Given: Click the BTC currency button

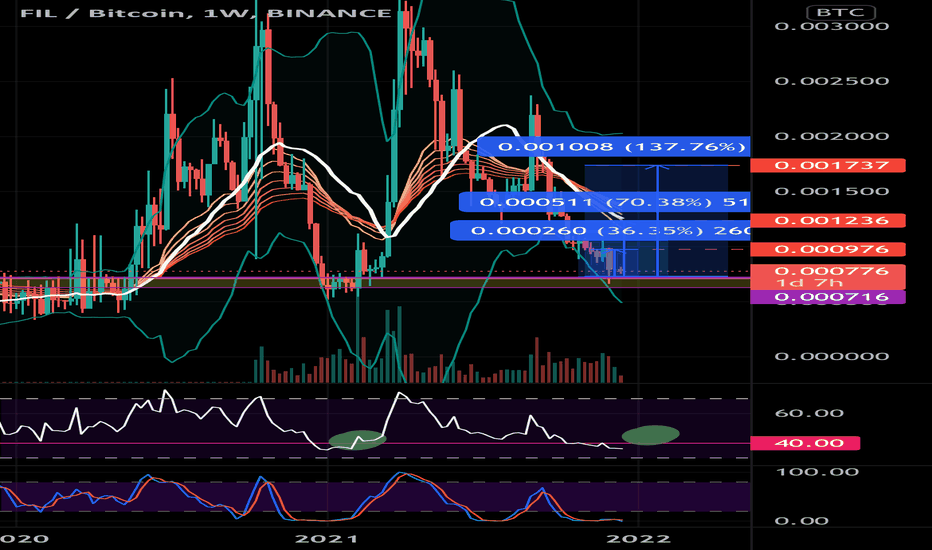Looking at the screenshot, I should (x=840, y=12).
